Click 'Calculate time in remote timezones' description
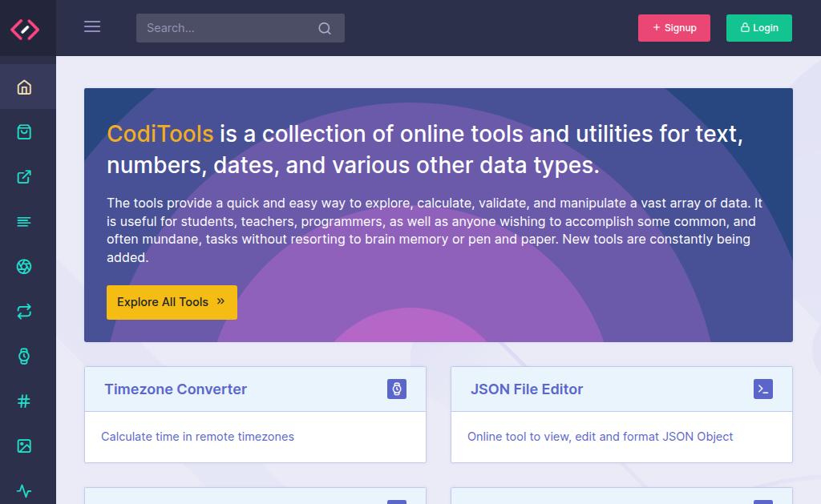 pyautogui.click(x=197, y=437)
